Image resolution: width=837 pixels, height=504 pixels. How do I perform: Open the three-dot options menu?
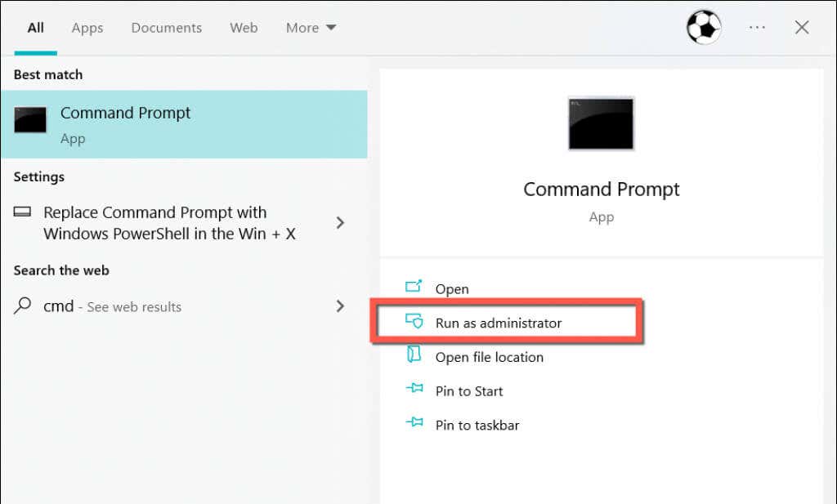coord(757,28)
